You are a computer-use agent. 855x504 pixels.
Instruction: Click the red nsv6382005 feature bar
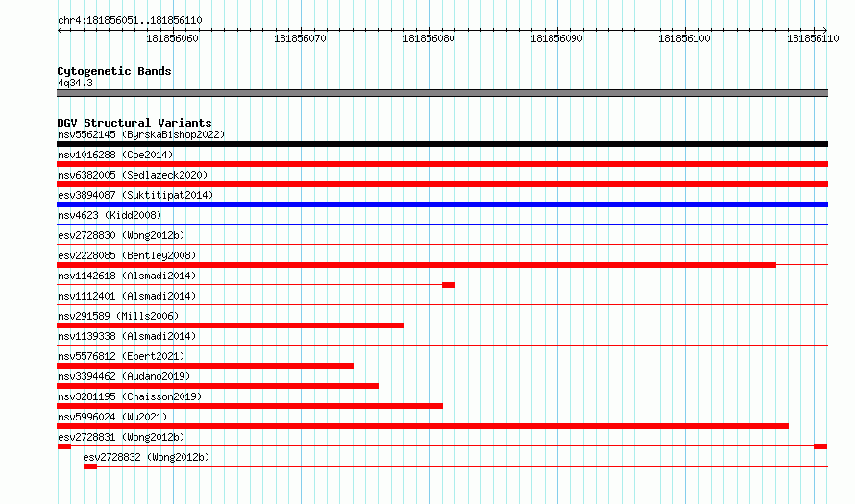(442, 184)
